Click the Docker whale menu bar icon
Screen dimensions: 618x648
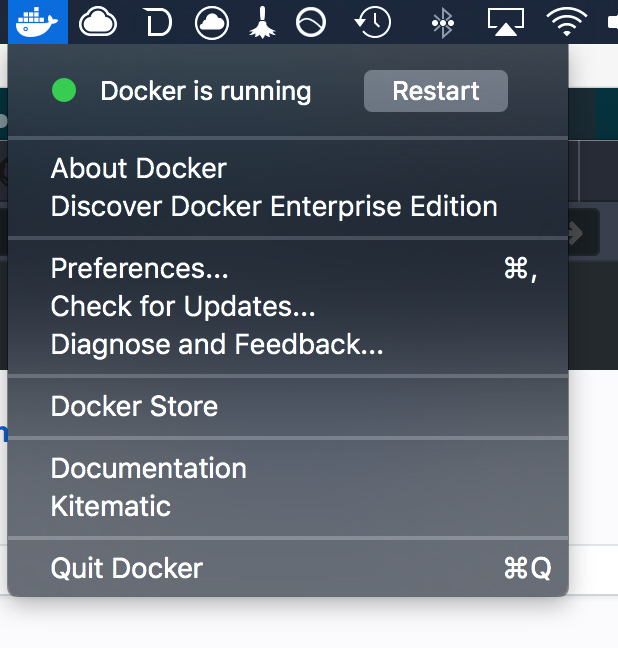tap(38, 21)
